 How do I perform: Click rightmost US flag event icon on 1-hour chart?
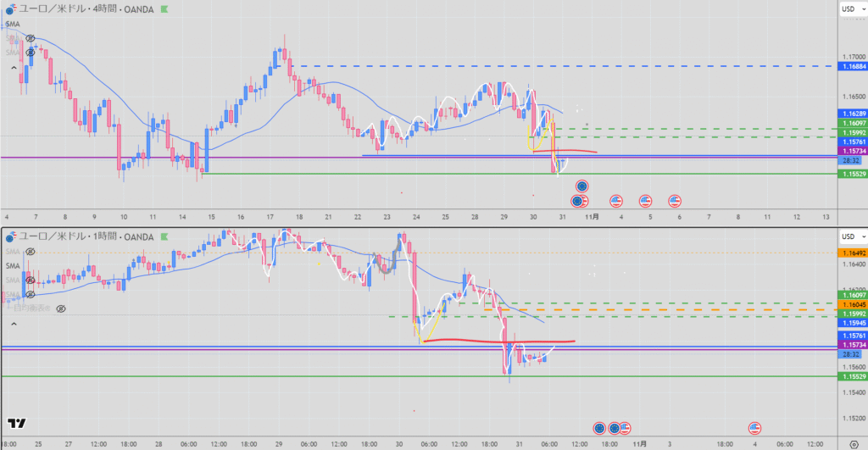coord(754,428)
